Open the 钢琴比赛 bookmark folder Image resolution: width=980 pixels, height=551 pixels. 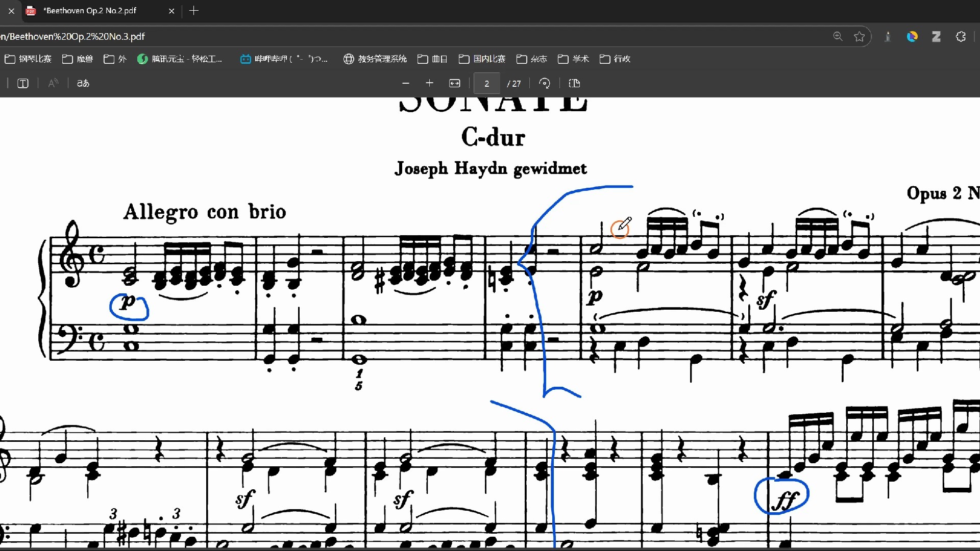(x=28, y=59)
